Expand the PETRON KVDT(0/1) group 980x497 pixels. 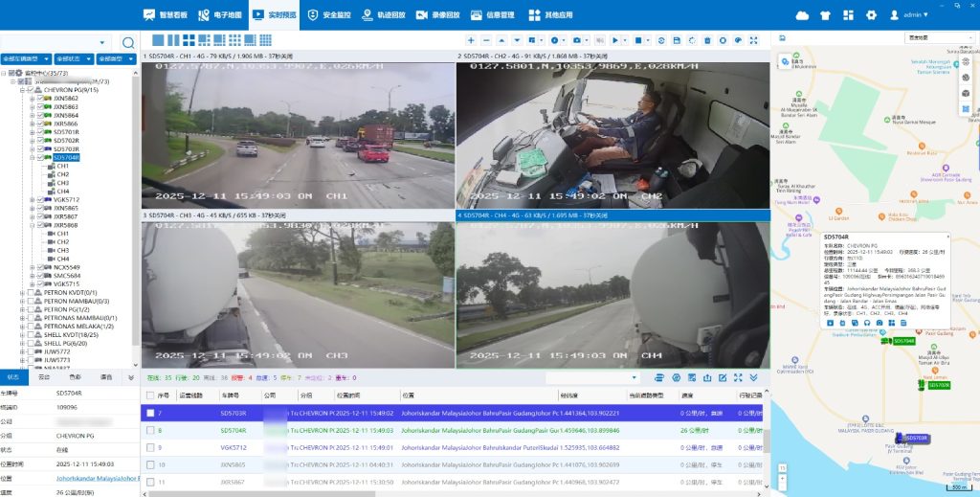coord(22,292)
